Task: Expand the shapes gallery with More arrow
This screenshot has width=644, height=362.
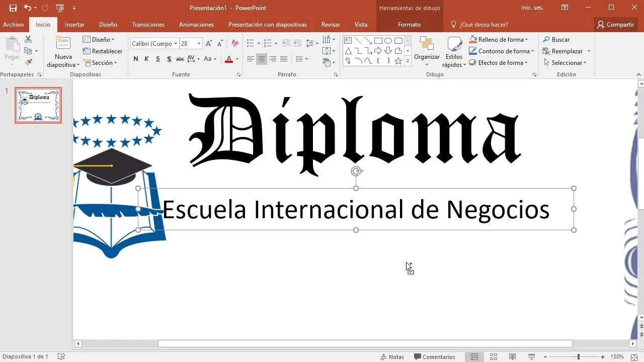Action: 408,61
